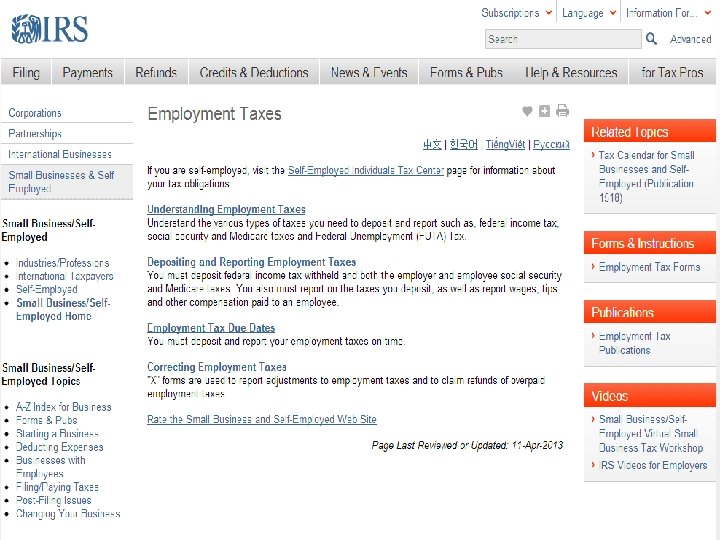Open IRS Videos for Employers link
The height and width of the screenshot is (540, 720).
tap(653, 465)
